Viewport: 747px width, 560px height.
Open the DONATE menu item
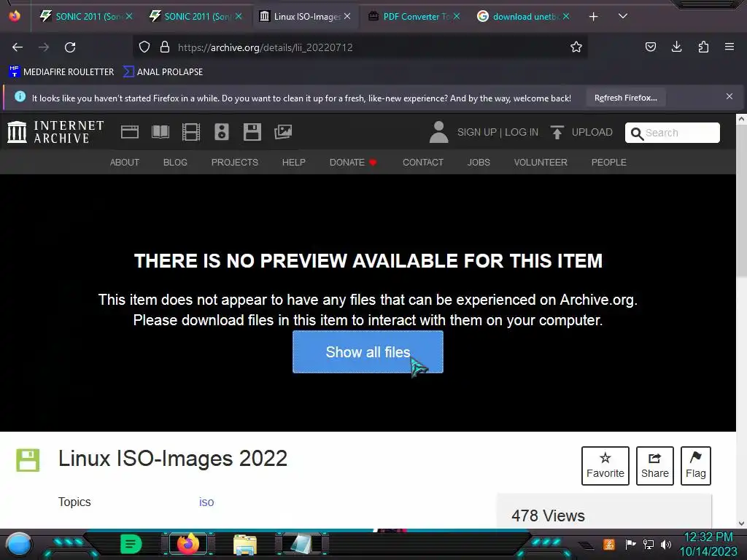[353, 163]
